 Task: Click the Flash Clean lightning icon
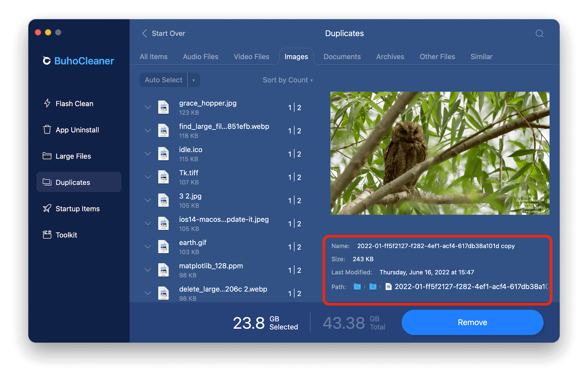click(x=47, y=104)
